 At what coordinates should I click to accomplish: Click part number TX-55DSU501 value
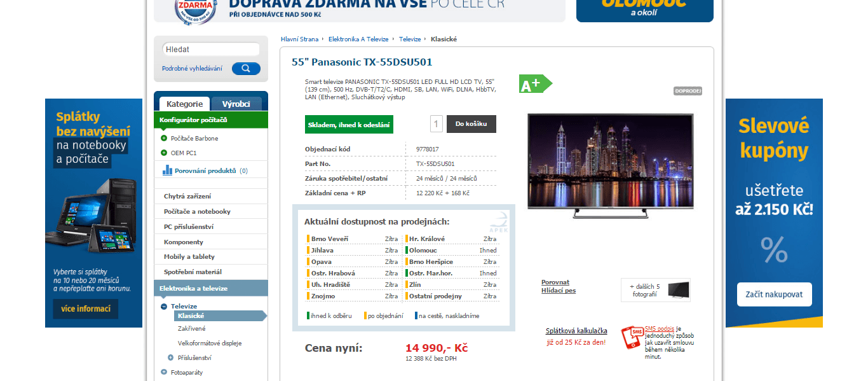pos(435,164)
